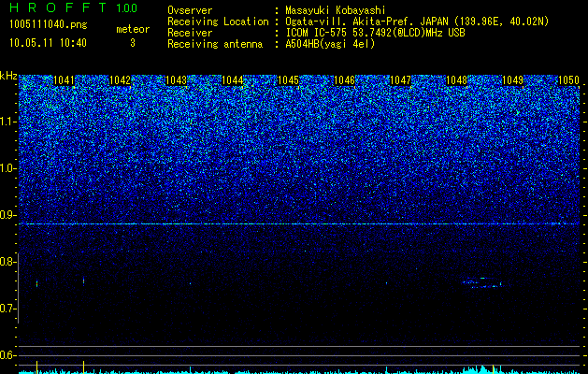Click the 0.6 kHz axis label
The image size is (588, 374).
tap(7, 355)
